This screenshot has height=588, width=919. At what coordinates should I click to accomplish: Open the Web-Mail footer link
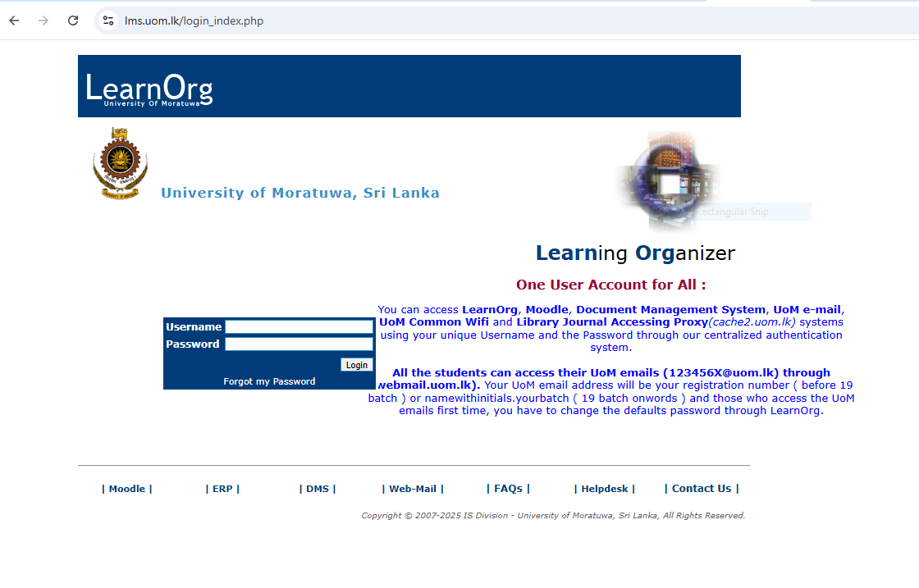(413, 489)
